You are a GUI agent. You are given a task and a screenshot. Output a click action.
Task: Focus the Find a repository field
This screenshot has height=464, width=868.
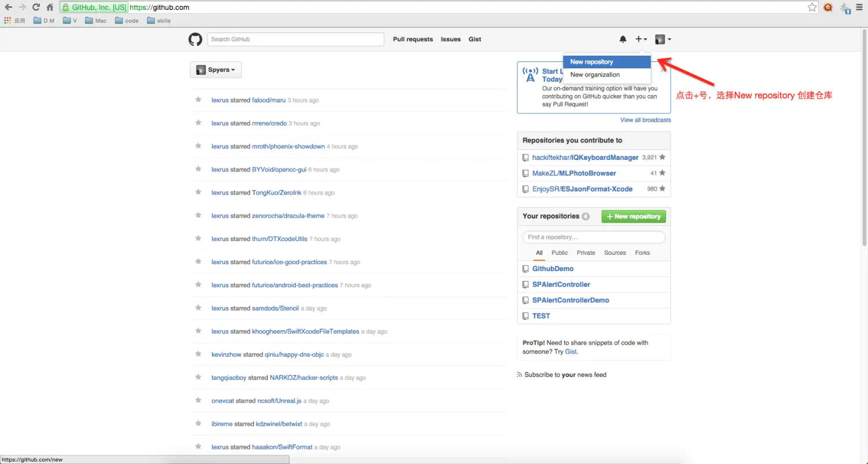tap(594, 237)
